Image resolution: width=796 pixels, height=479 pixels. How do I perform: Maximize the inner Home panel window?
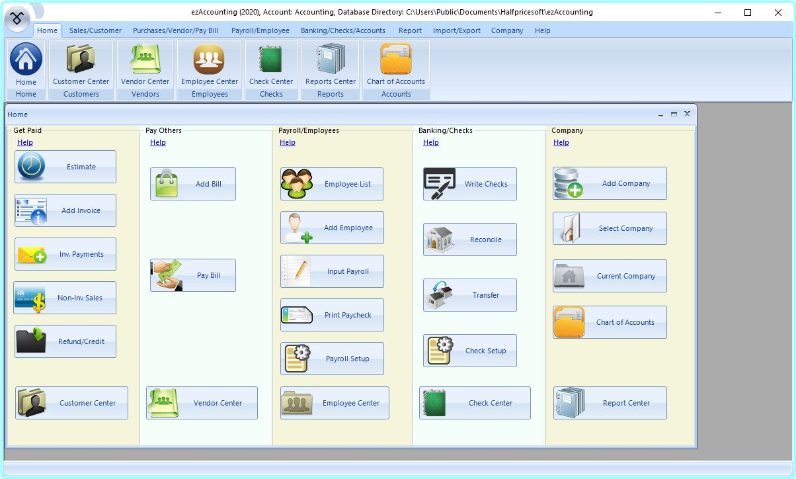674,115
